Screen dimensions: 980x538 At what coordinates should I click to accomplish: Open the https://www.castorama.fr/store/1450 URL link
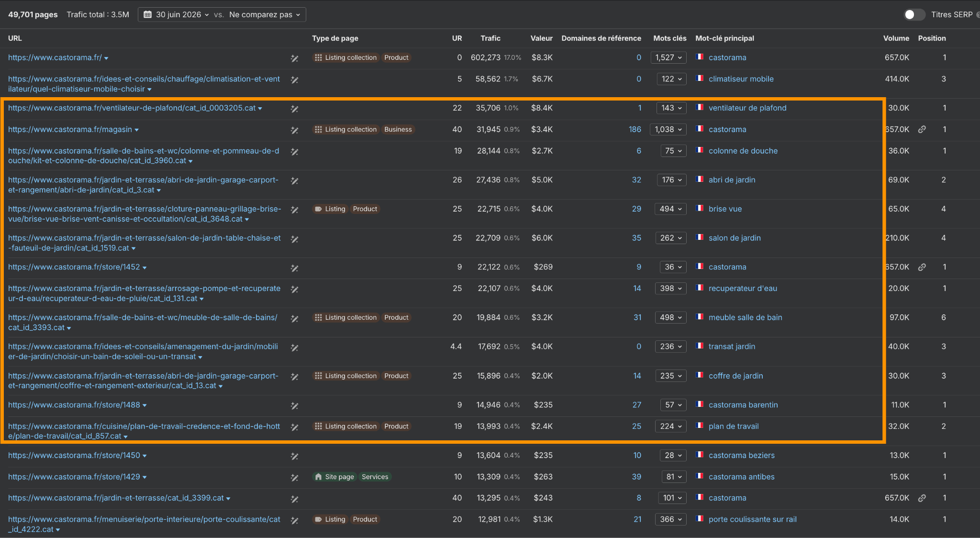[x=74, y=455]
